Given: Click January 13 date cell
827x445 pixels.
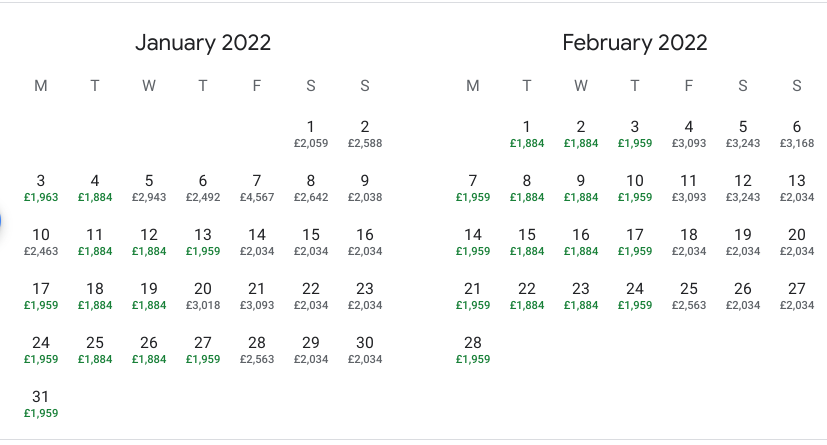Looking at the screenshot, I should click(203, 241).
